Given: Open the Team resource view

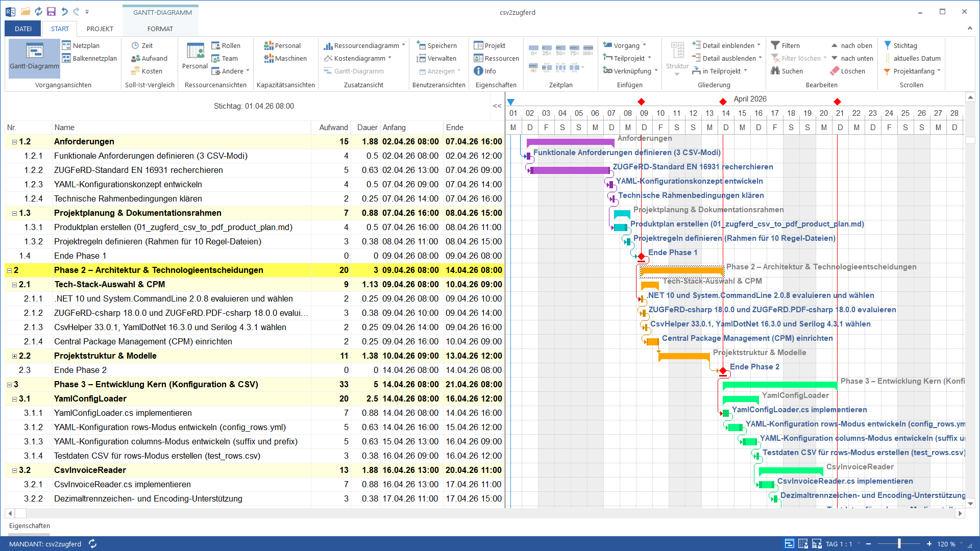Looking at the screenshot, I should tap(225, 58).
